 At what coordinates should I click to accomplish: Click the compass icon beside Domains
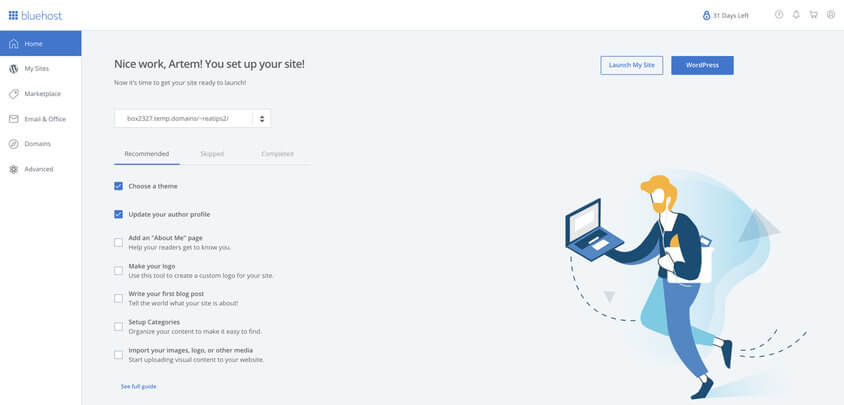[x=14, y=144]
